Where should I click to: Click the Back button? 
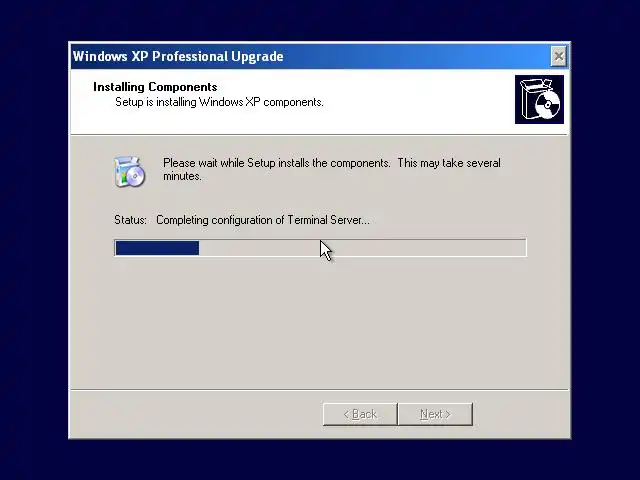point(360,414)
